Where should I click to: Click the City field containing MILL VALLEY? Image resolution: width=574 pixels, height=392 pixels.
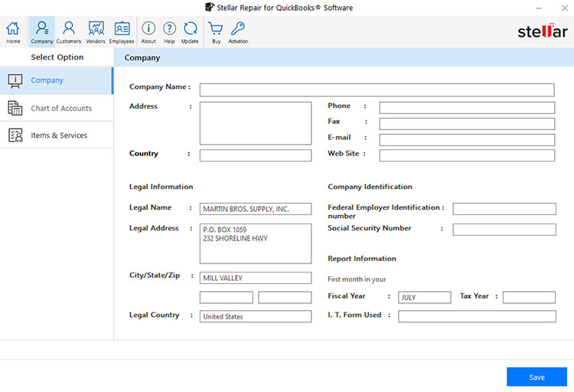[x=256, y=278]
